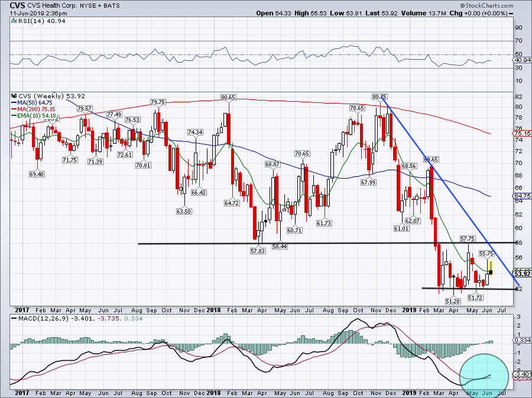Click the 79.75 high price label
Screen dimensions: 532x398
tap(158, 102)
